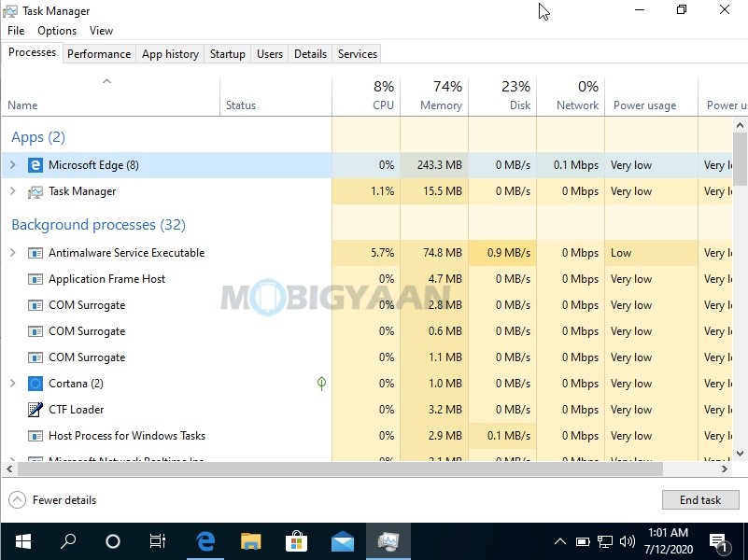Image resolution: width=748 pixels, height=560 pixels.
Task: Click the Host Process for Windows Tasks icon
Action: coord(35,436)
